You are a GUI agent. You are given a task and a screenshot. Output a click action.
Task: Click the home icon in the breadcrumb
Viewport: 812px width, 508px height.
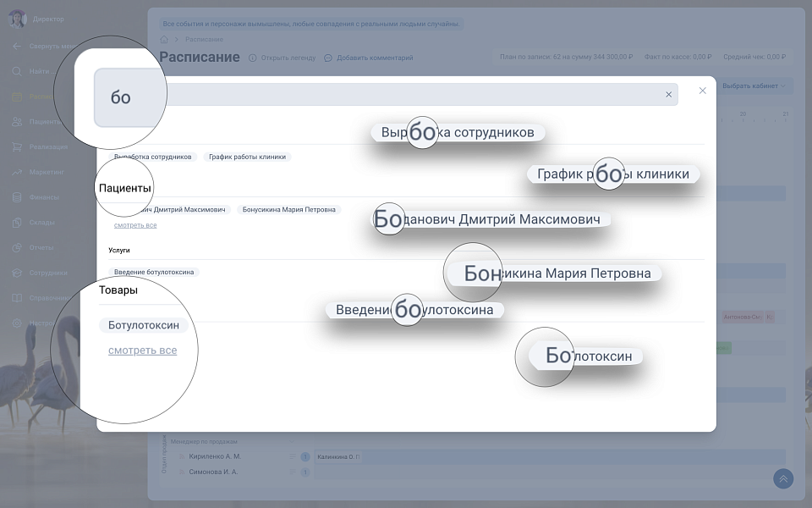[x=164, y=39]
